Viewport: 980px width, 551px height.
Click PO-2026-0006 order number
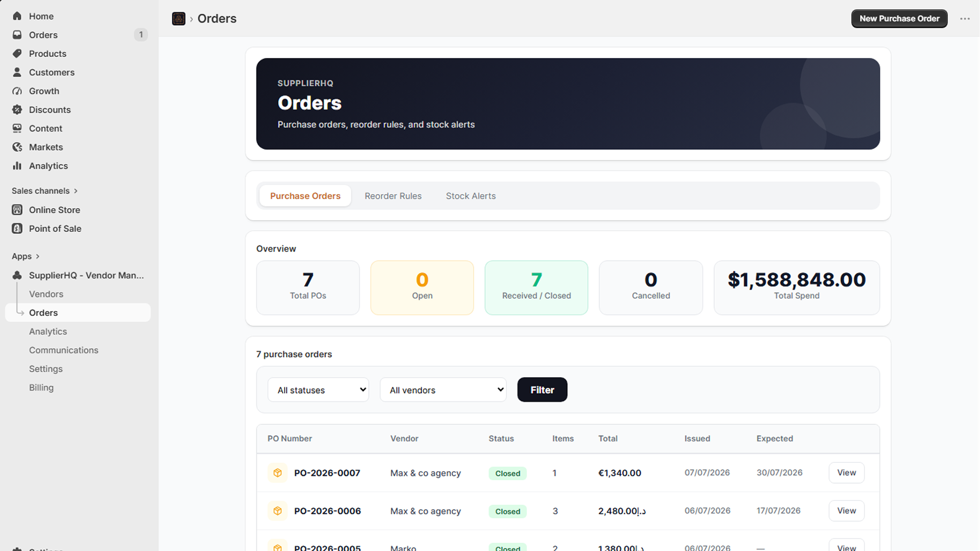(328, 511)
